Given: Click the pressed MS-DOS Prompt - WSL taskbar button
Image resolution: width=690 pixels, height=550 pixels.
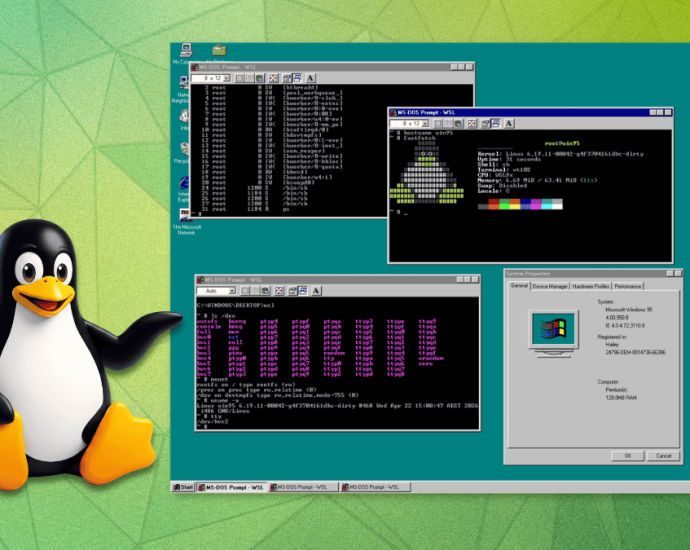Looking at the screenshot, I should click(231, 487).
